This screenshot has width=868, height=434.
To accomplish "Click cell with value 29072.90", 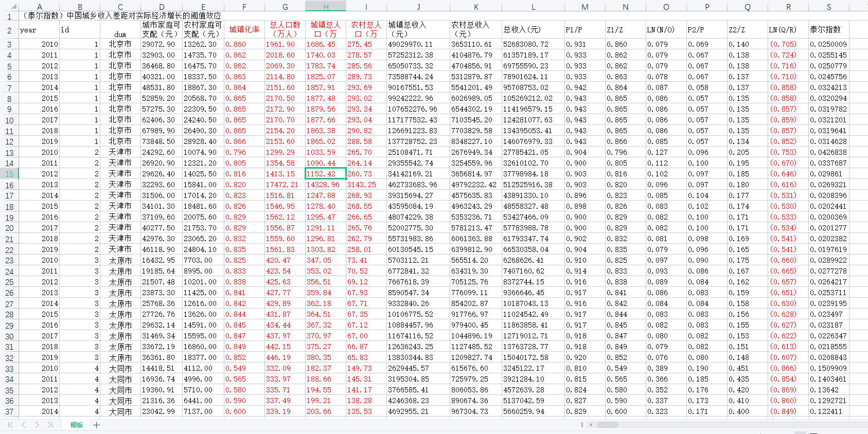I will pyautogui.click(x=161, y=44).
